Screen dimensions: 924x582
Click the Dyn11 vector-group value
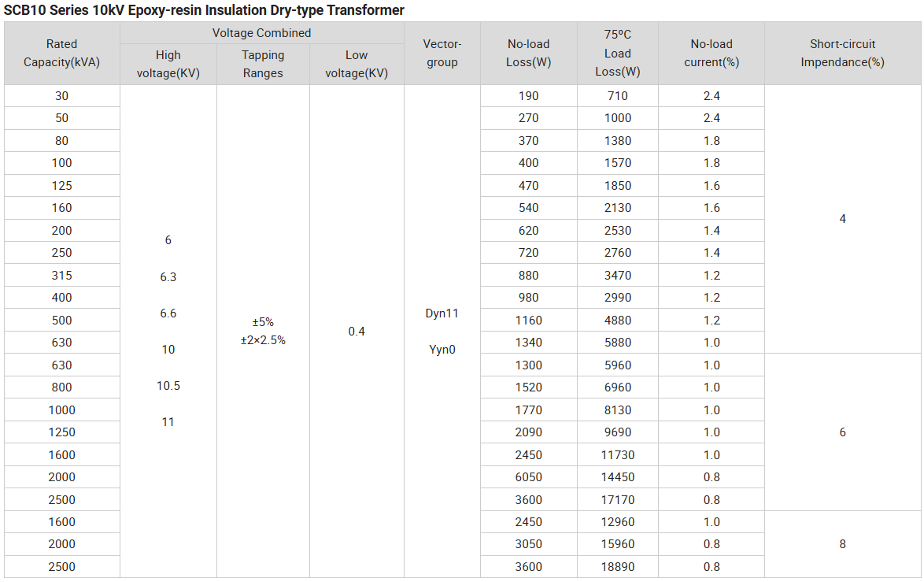pos(442,313)
